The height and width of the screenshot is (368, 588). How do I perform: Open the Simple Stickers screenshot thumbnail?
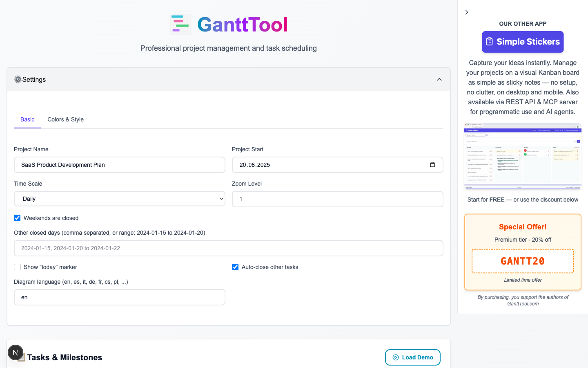tap(523, 156)
